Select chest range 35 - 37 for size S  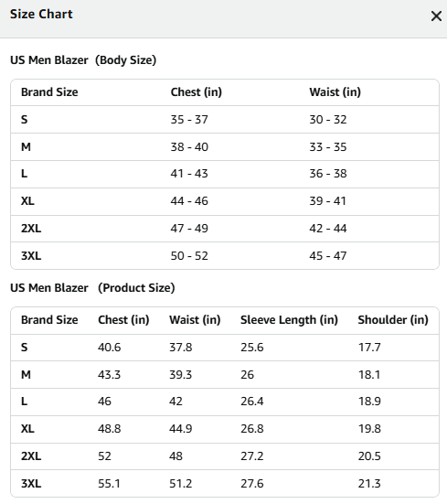(189, 120)
